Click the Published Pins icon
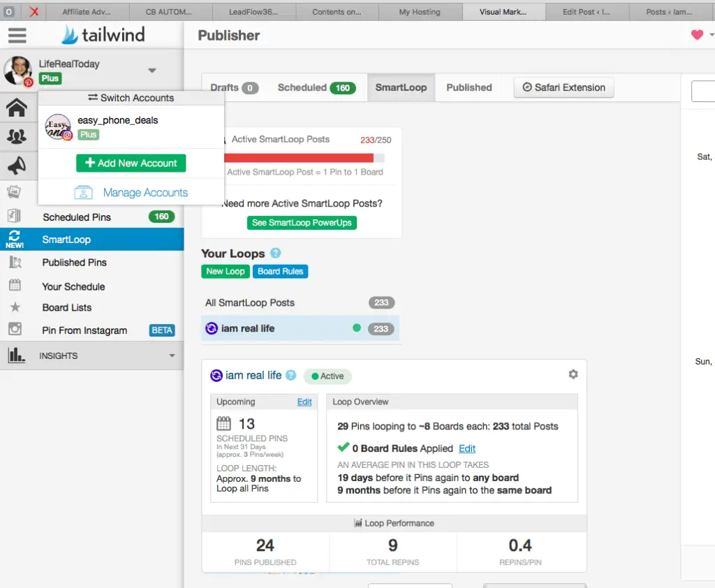715x588 pixels. click(x=15, y=263)
